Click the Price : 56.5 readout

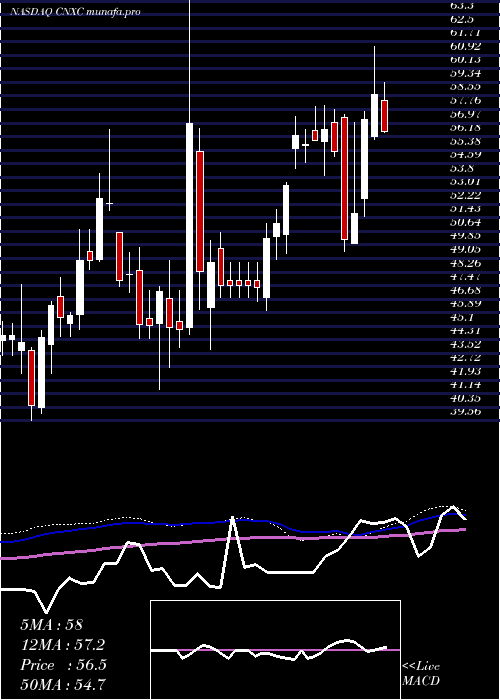tap(63, 665)
